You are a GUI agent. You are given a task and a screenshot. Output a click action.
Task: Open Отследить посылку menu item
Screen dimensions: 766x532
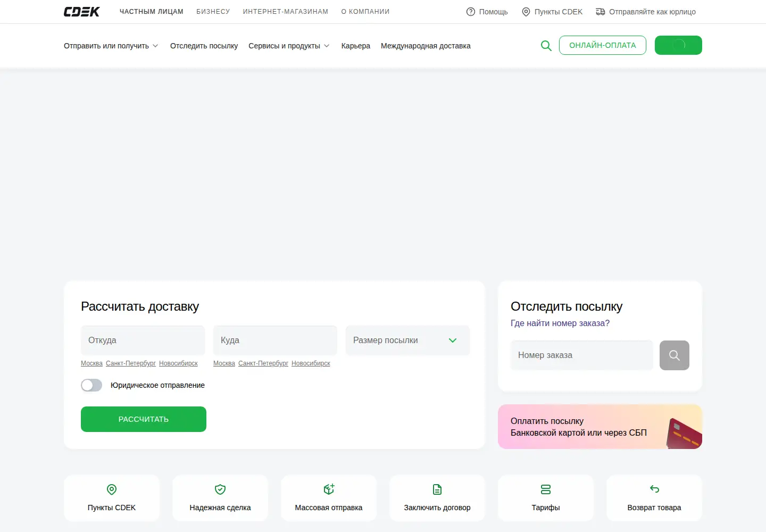[x=204, y=46]
